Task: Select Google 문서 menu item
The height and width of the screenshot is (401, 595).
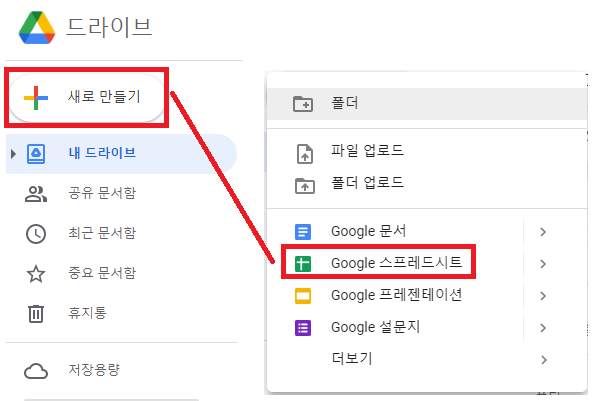Action: [427, 231]
